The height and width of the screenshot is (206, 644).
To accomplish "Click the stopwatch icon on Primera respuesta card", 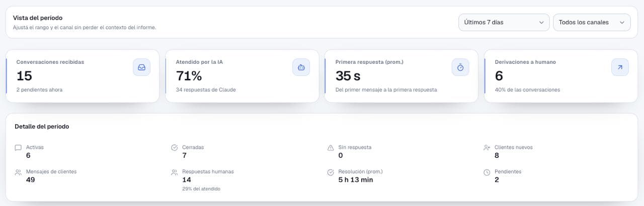I will coord(460,67).
